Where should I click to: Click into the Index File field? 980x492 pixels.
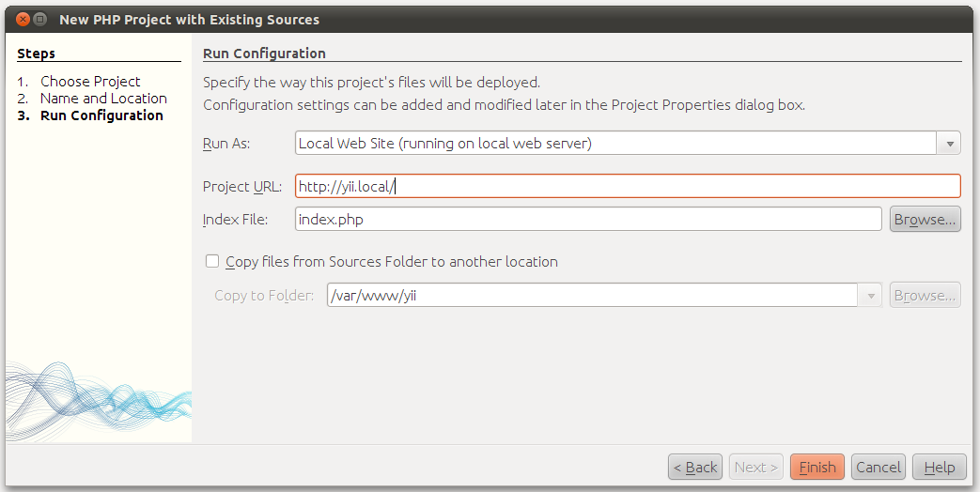tap(588, 220)
